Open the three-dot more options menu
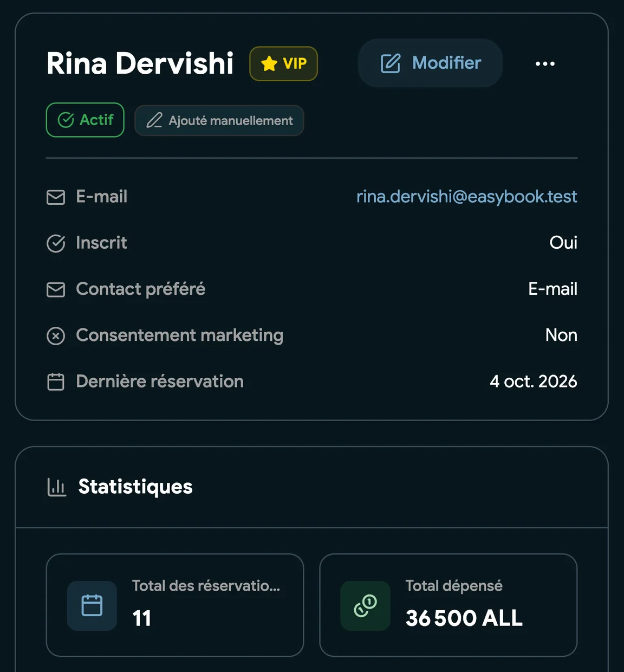624x672 pixels. [545, 63]
